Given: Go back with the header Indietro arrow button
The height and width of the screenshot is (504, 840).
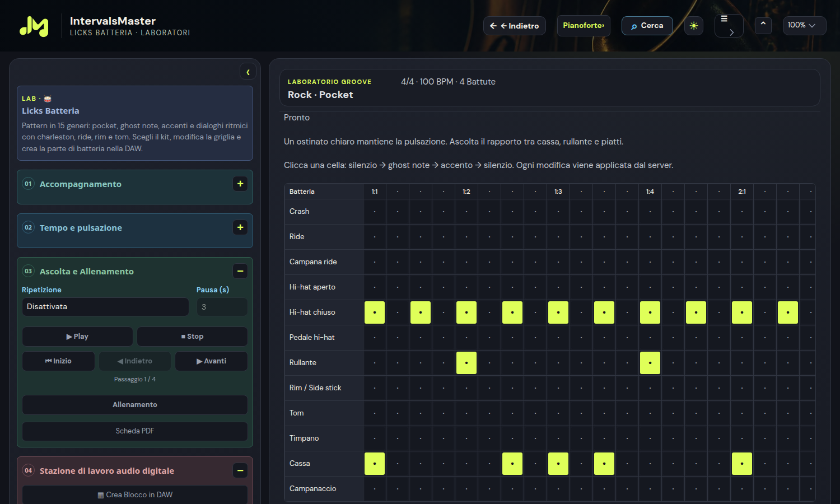Looking at the screenshot, I should point(514,26).
